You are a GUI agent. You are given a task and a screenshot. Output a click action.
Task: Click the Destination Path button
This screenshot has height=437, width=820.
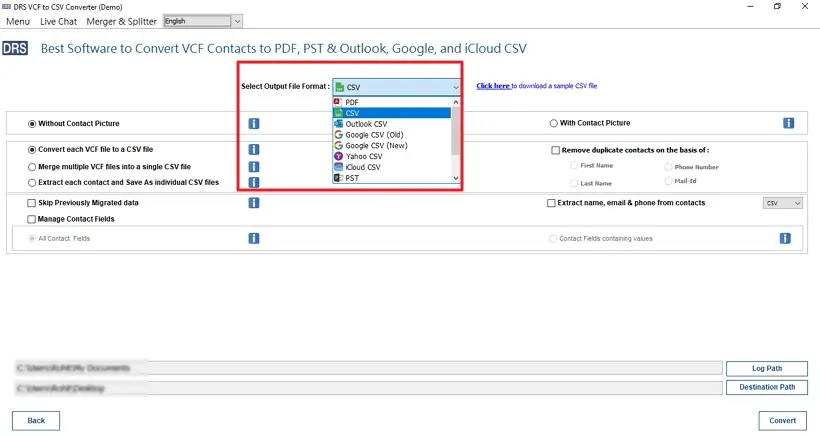click(x=767, y=387)
